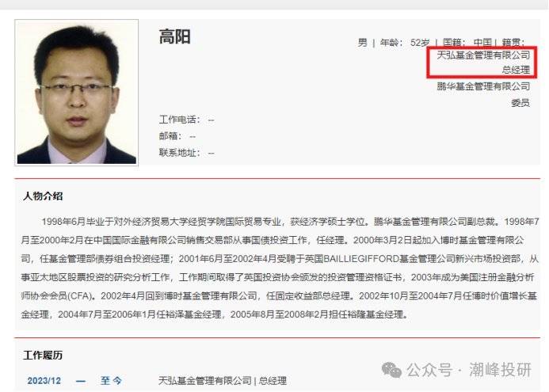Click the profile photo thumbnail
Image resolution: width=549 pixels, height=392 pixels.
(x=76, y=92)
